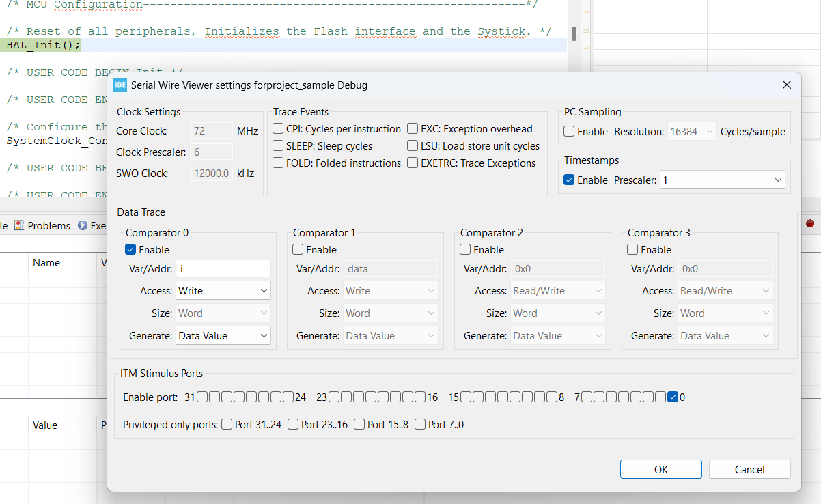
Task: Uncheck ITM stimulus port 0
Action: (x=673, y=395)
